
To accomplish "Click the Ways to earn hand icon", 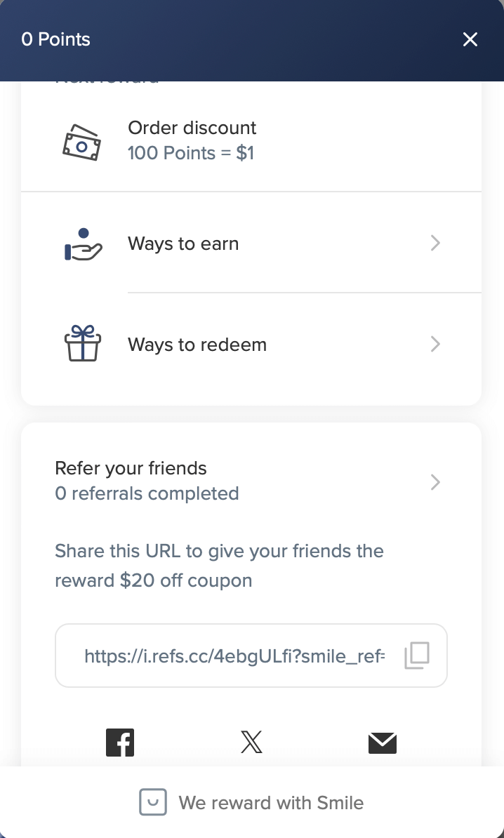I will point(83,244).
